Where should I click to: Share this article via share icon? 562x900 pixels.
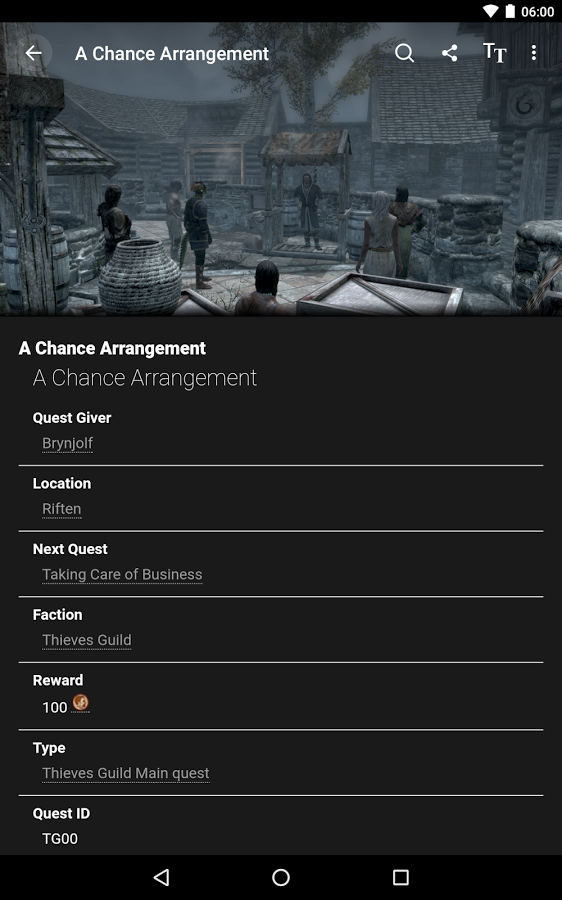[x=449, y=53]
